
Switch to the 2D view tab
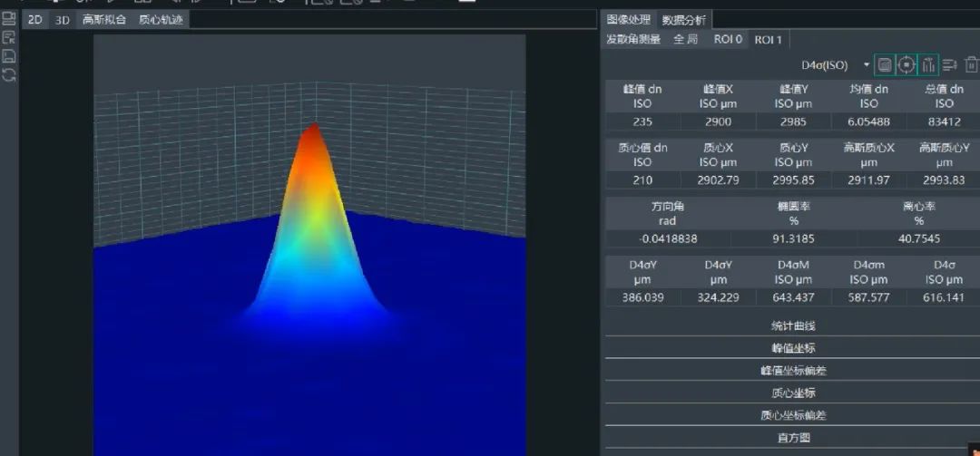(34, 20)
